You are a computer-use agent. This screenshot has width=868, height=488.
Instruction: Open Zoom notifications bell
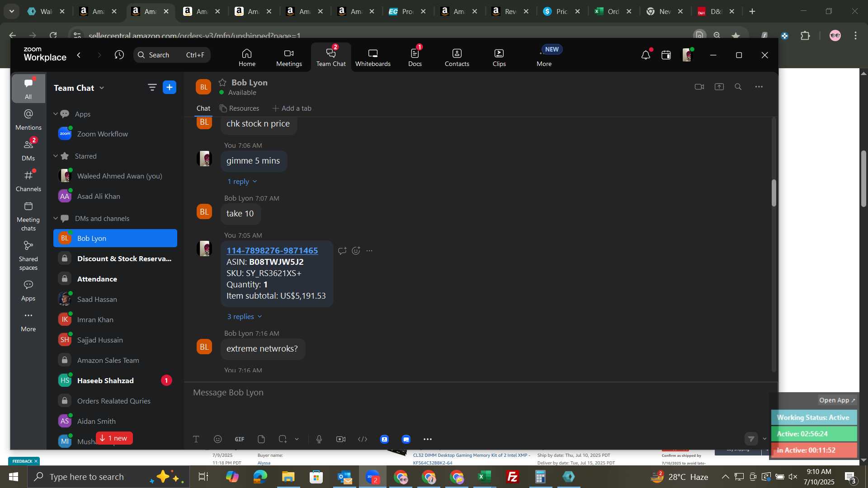click(x=646, y=55)
